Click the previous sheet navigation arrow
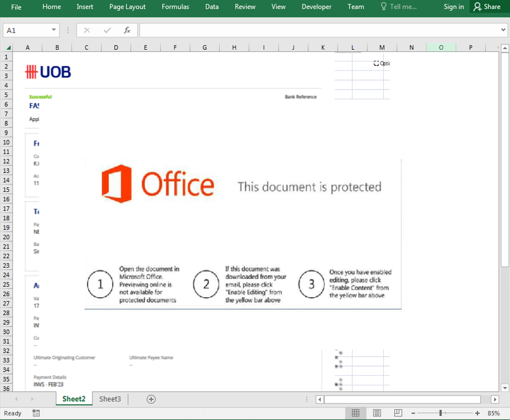The height and width of the screenshot is (420, 510). [x=16, y=399]
